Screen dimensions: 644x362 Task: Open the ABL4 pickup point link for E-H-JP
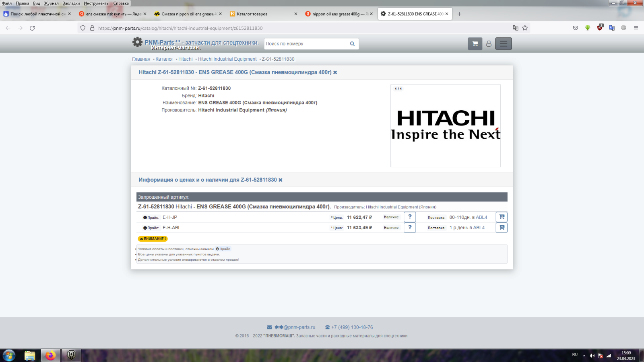coord(481,217)
